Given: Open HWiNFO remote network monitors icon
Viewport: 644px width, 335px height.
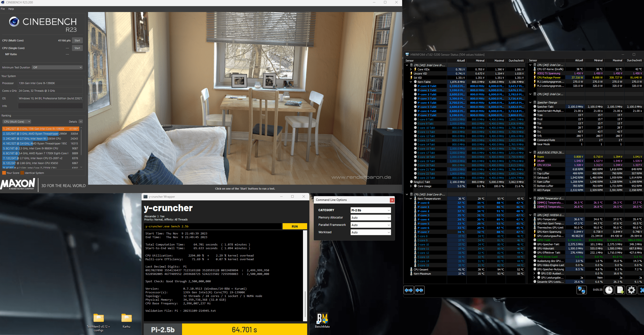Looking at the screenshot, I should (x=581, y=290).
